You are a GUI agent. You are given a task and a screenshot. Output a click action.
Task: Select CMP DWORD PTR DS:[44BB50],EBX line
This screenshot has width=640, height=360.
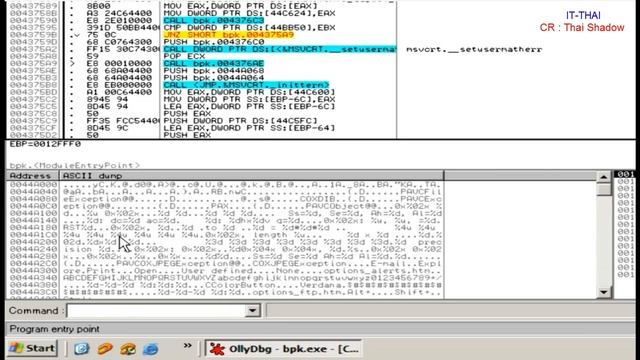[x=249, y=28]
